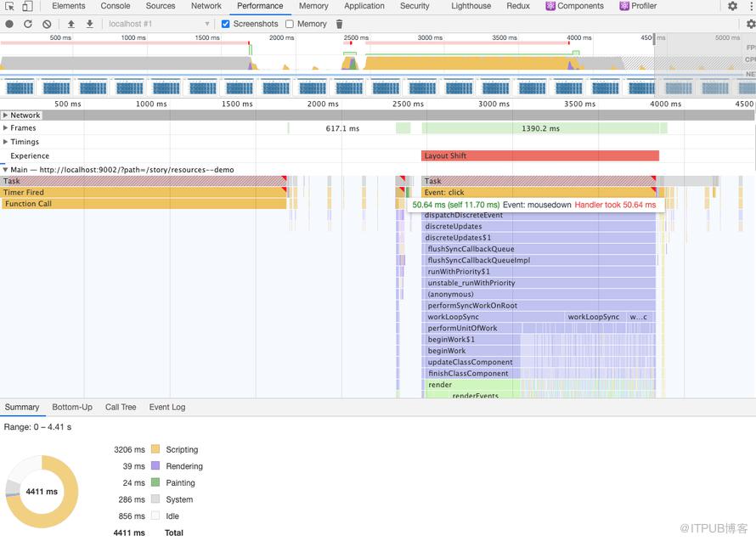The height and width of the screenshot is (541, 756).
Task: Expand the Frames track
Action: click(5, 127)
